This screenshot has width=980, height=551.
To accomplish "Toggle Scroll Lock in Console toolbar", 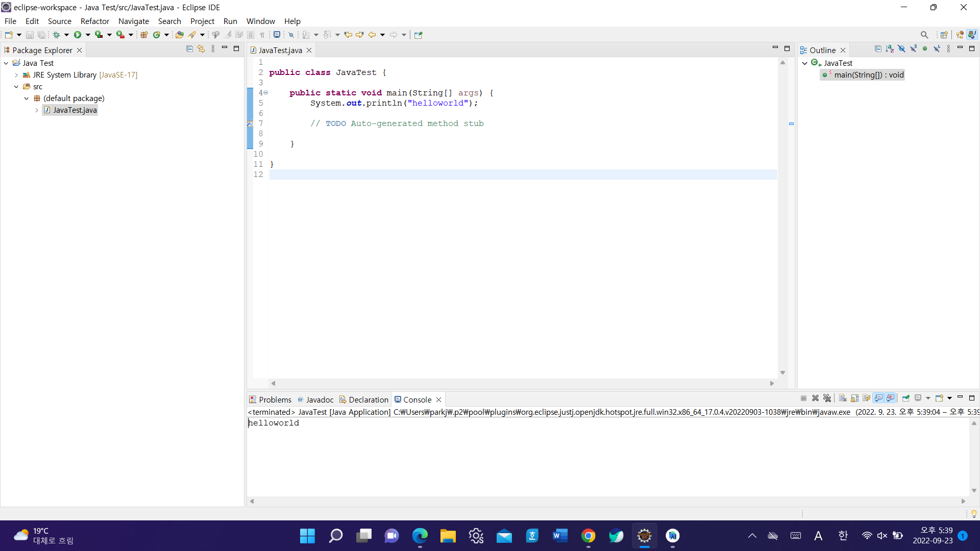I will click(854, 398).
